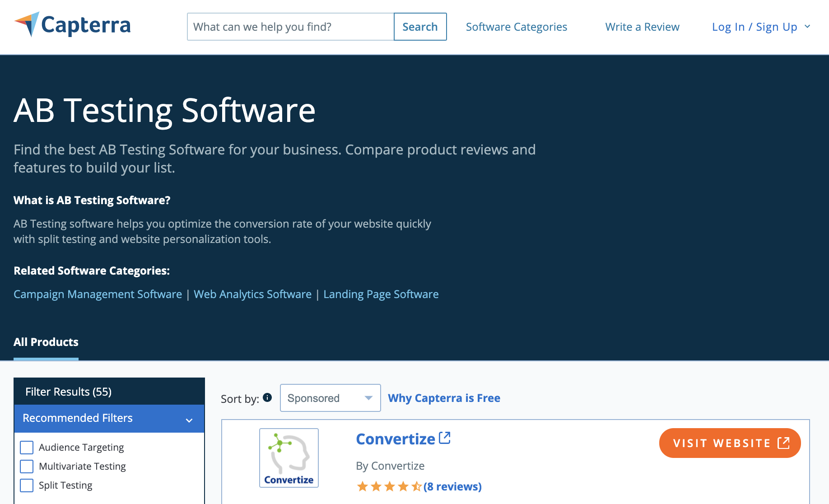This screenshot has height=504, width=829.
Task: Enable the Multivariate Testing checkbox
Action: pos(27,467)
